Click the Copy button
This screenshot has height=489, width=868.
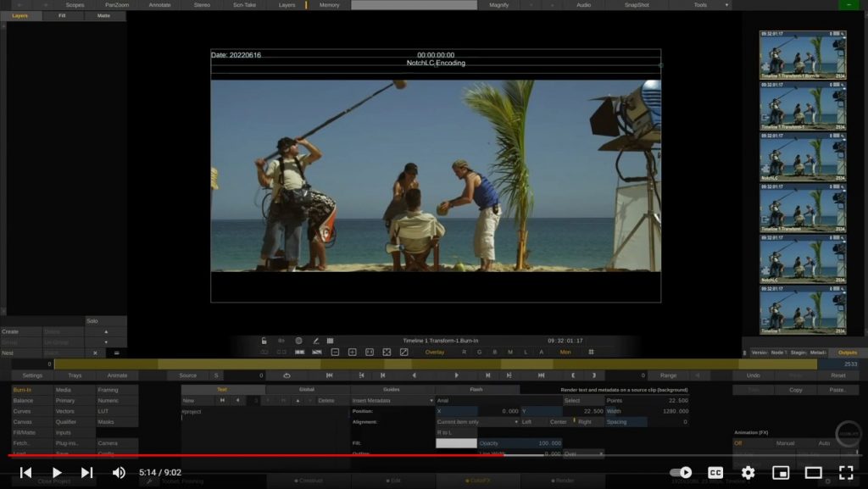tap(795, 390)
